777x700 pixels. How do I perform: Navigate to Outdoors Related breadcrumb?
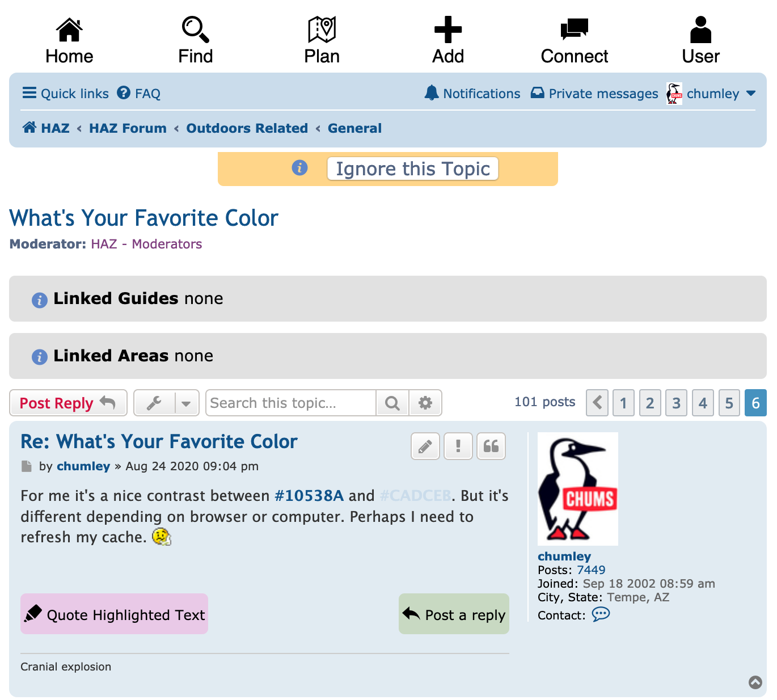pyautogui.click(x=247, y=128)
